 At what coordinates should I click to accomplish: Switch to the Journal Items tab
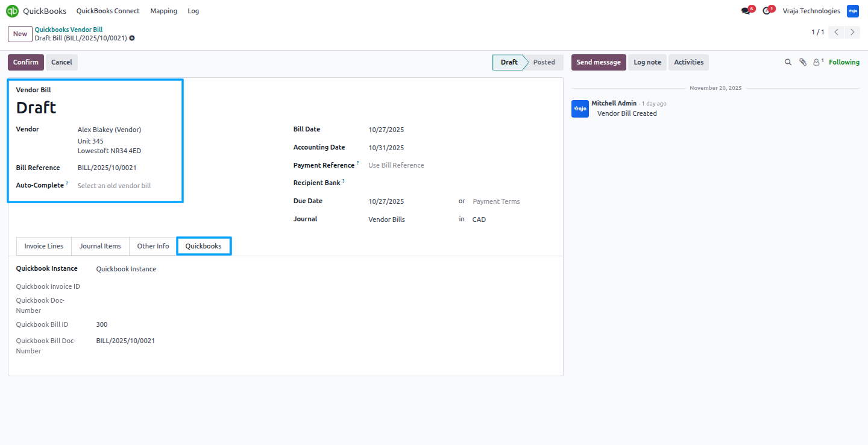(100, 246)
